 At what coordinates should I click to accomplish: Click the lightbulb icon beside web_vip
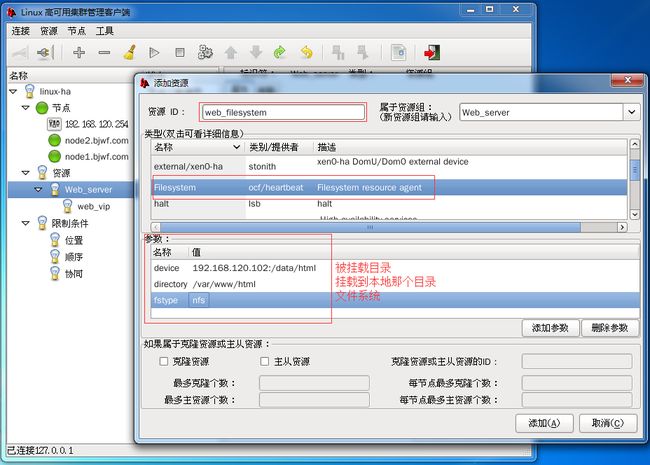pos(67,206)
